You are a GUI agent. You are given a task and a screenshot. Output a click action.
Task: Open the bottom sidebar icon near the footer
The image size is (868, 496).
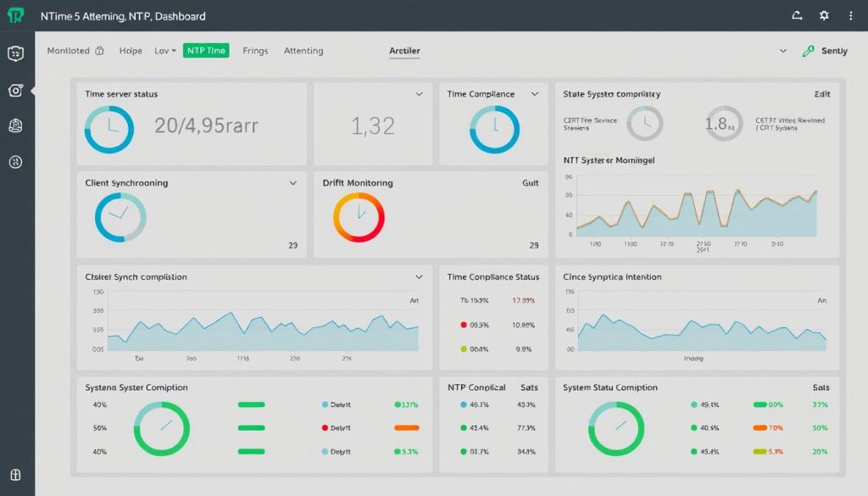[14, 475]
